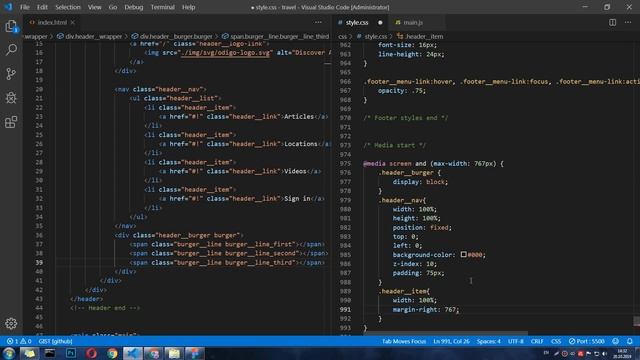Open the Selection menu
This screenshot has height=360, width=640.
coord(68,7)
